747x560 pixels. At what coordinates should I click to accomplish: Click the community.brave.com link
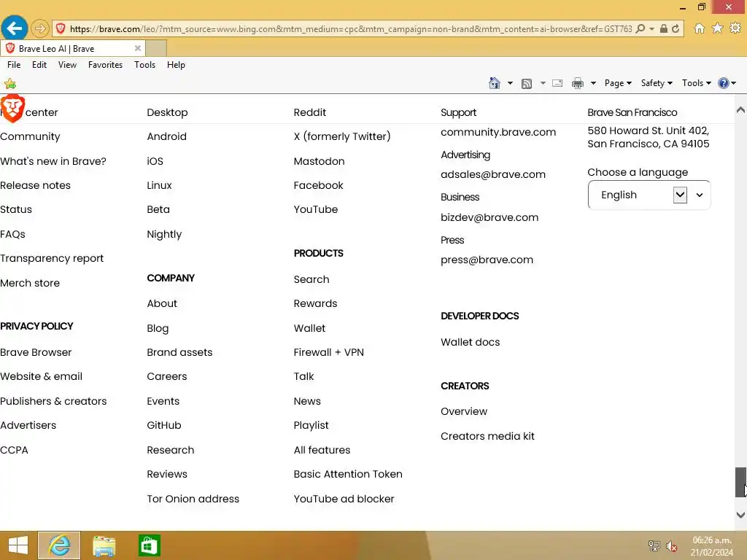pos(498,132)
